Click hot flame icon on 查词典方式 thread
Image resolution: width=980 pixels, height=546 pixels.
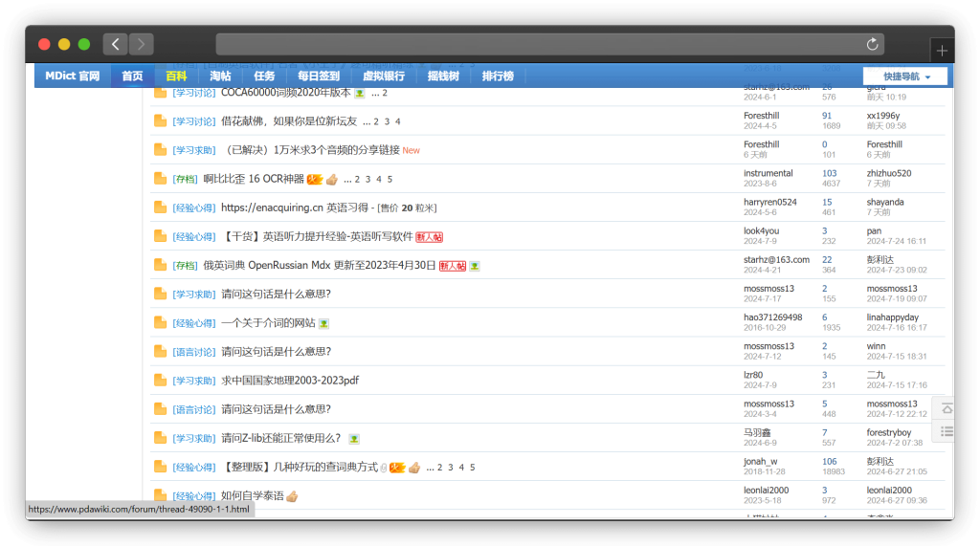click(397, 468)
